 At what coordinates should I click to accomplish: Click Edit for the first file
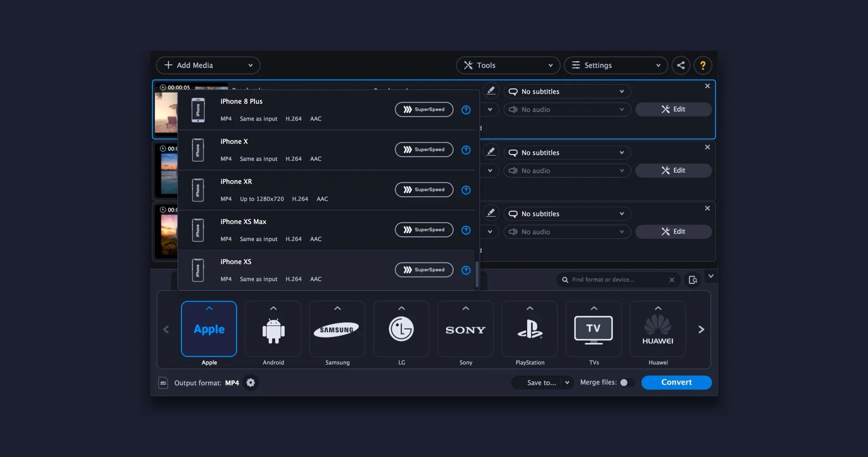click(x=673, y=109)
